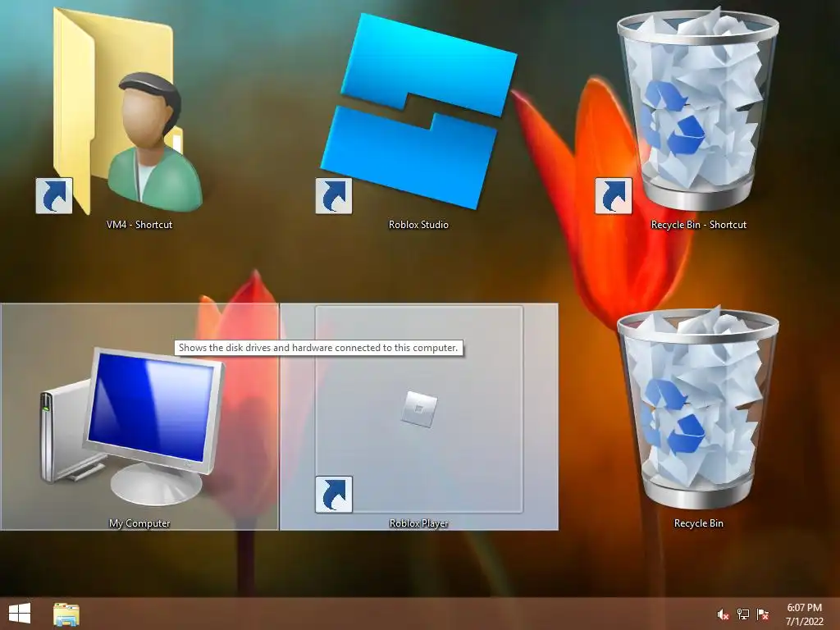Open the Windows Start button
The image size is (840, 630).
(x=20, y=614)
